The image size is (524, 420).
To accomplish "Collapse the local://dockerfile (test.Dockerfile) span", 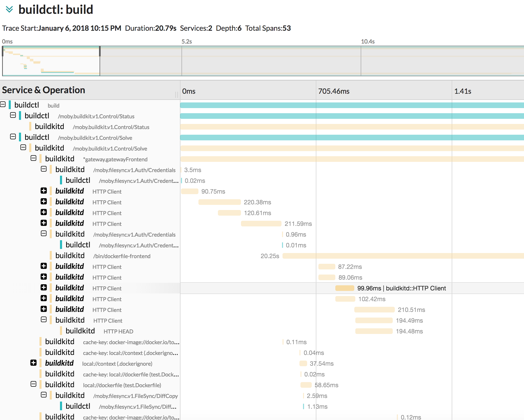I will point(33,385).
